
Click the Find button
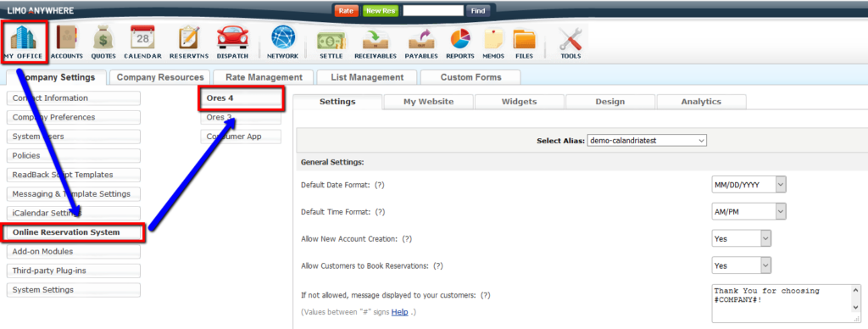[x=478, y=10]
